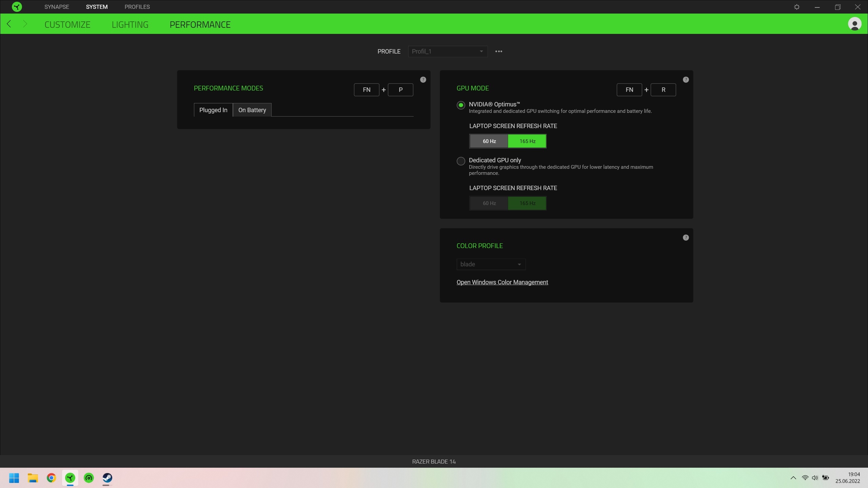Show help for GPU Mode
This screenshot has height=488, width=868.
(686, 80)
